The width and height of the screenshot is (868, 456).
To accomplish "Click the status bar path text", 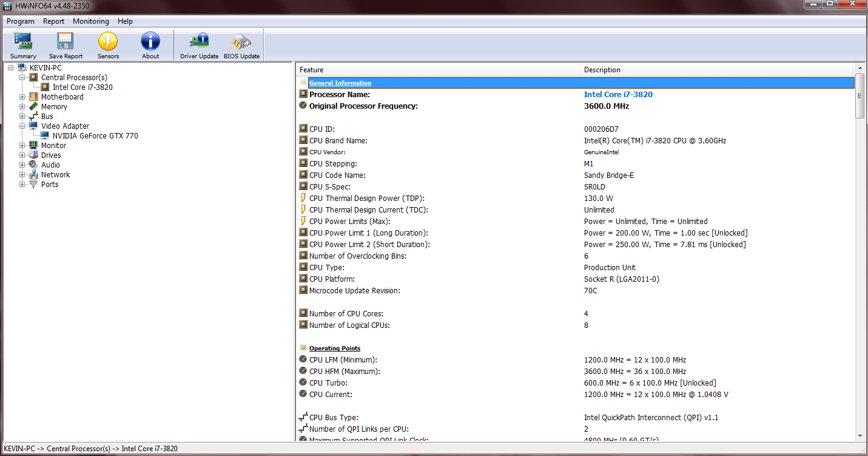I will (90, 449).
